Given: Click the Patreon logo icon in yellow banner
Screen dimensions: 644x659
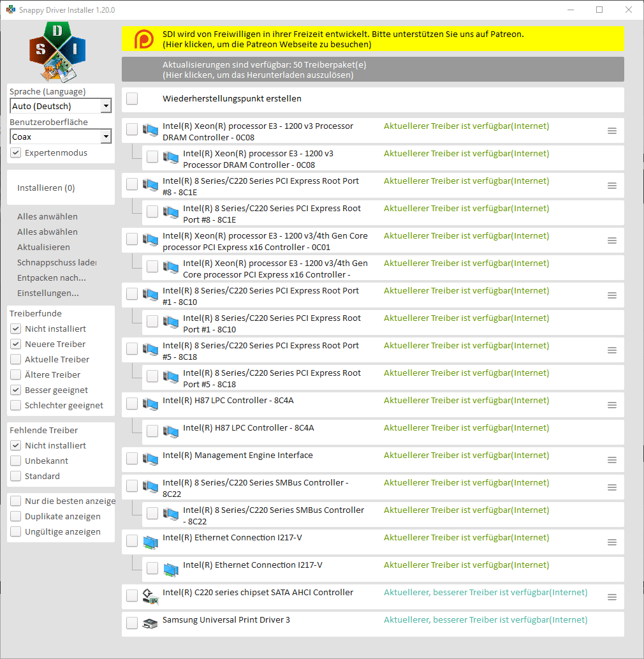Looking at the screenshot, I should tap(143, 39).
